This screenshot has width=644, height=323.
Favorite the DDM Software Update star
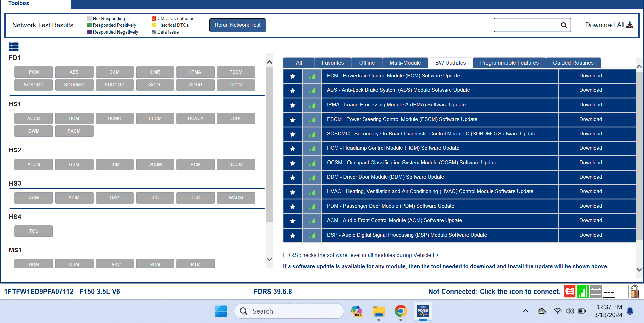pos(293,177)
